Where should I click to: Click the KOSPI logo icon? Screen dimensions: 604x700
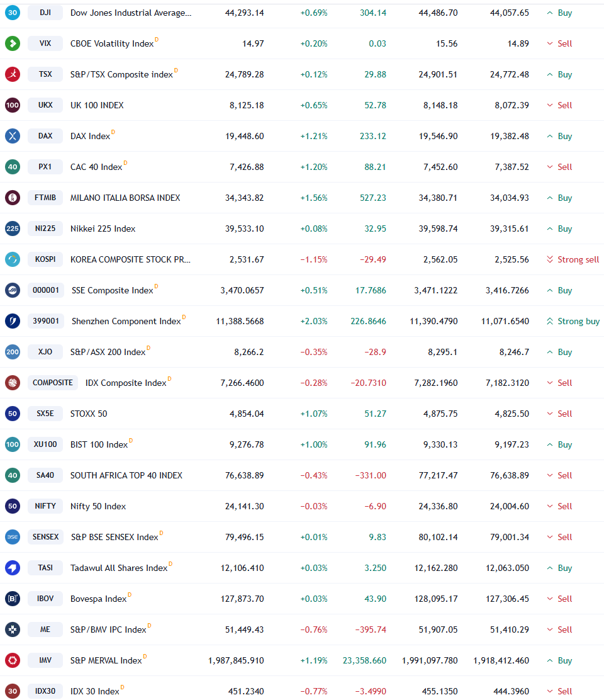click(13, 259)
